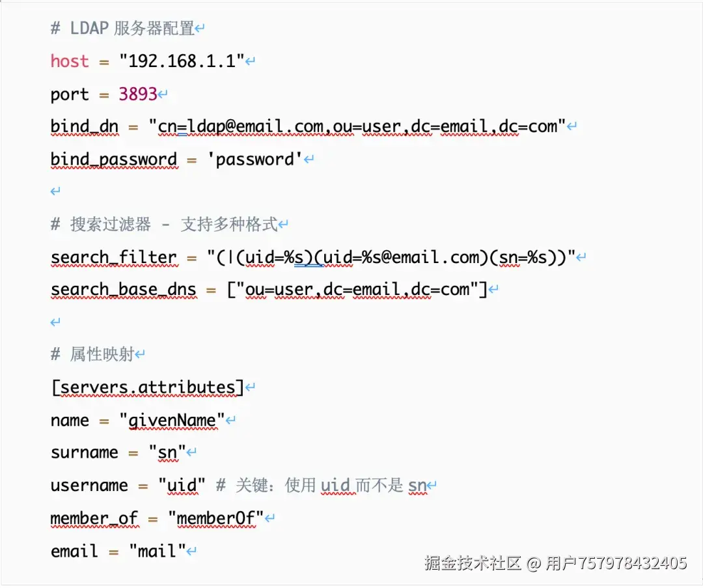Click the "givenName" value
The image size is (703, 588).
[172, 421]
